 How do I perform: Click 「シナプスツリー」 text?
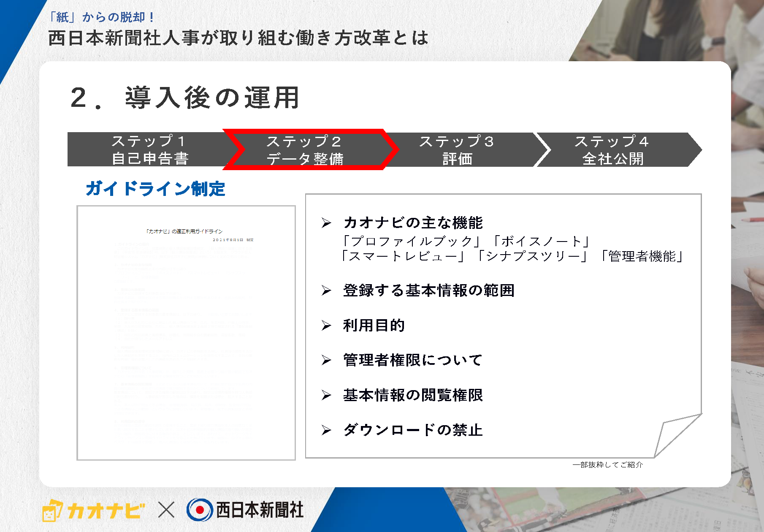(532, 256)
